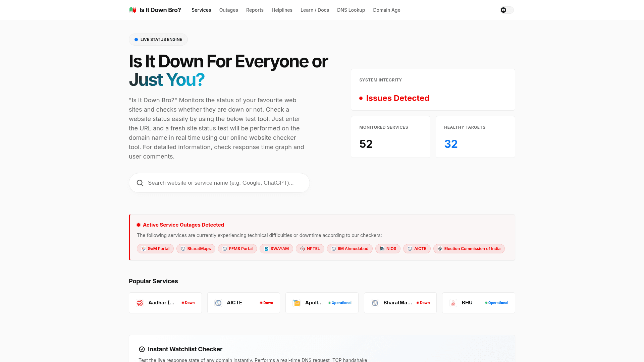644x362 pixels.
Task: Open the IIM Ahmedabad outage tag
Action: [x=350, y=249]
